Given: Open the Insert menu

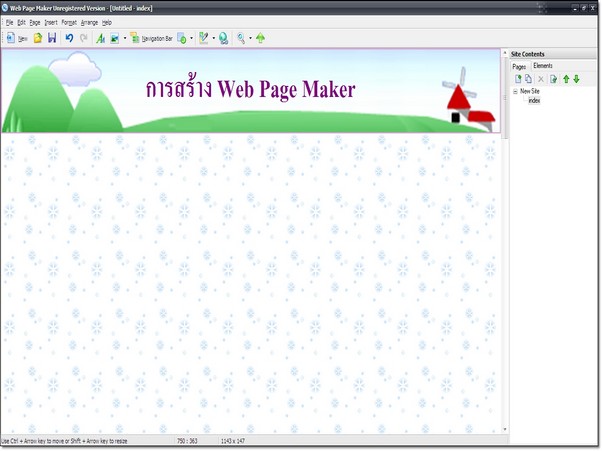Looking at the screenshot, I should pos(51,23).
